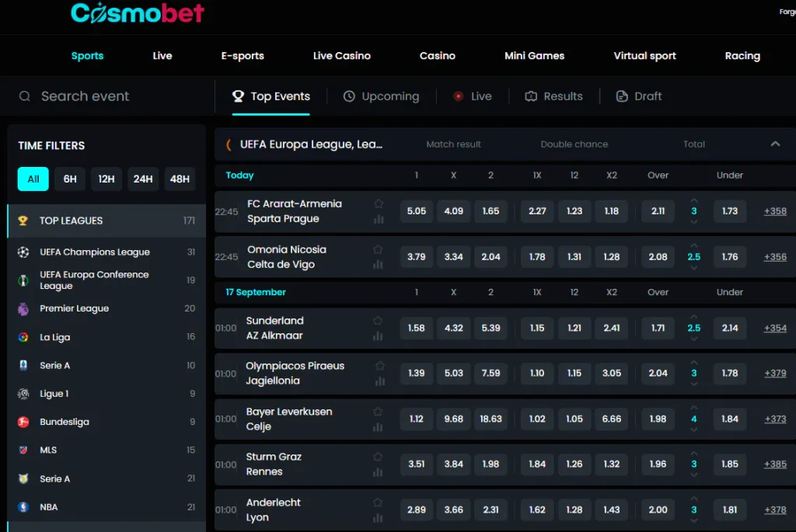Click the Top Leagues trophy icon

[23, 221]
